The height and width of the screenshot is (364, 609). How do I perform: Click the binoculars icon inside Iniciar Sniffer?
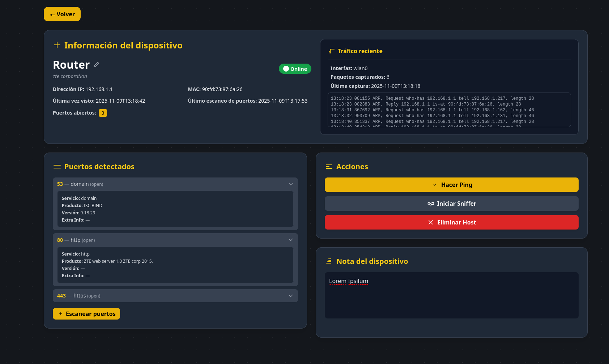pos(431,204)
